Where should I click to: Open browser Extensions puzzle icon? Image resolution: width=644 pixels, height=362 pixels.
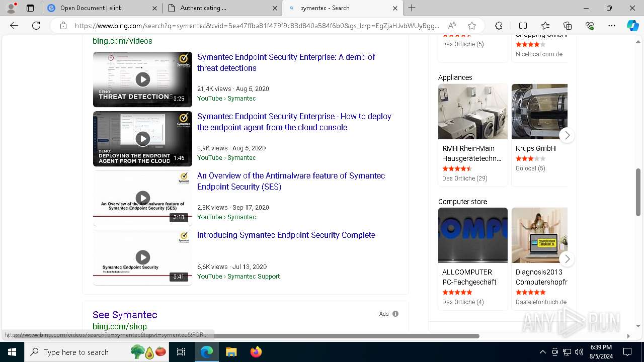[x=499, y=26]
